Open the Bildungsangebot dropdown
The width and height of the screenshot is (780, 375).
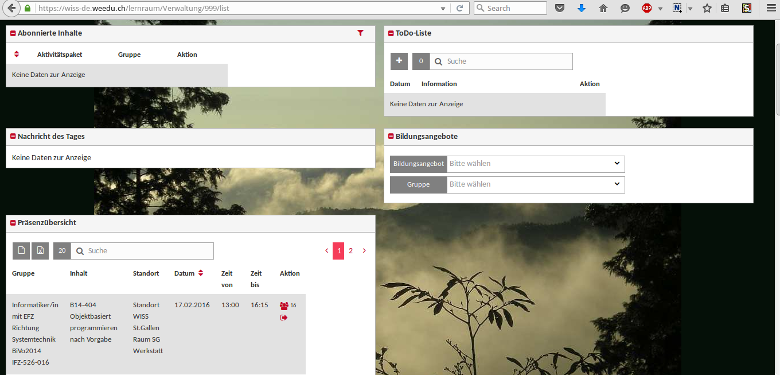pyautogui.click(x=535, y=164)
